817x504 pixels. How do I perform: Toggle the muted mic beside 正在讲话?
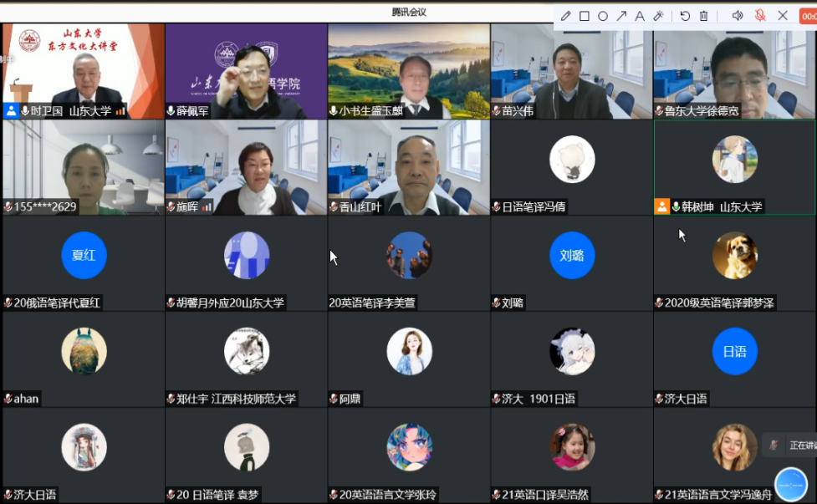click(x=774, y=445)
